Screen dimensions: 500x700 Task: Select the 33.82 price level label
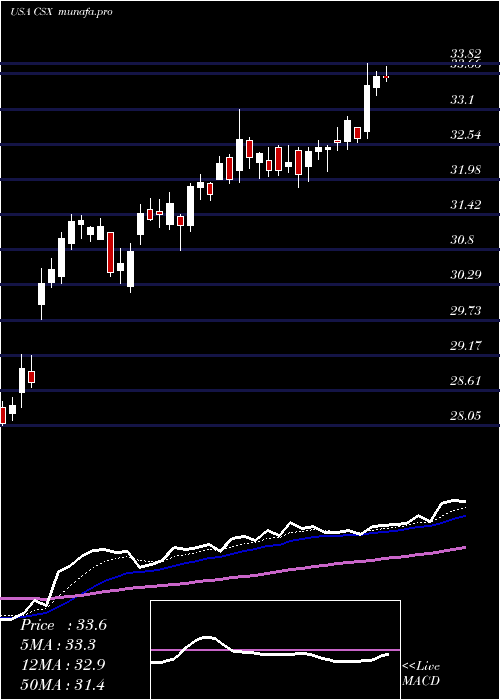point(466,54)
